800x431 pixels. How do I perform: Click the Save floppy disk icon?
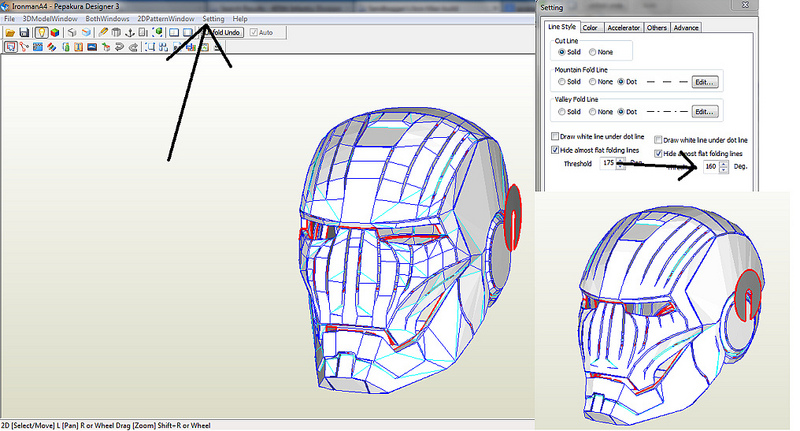coord(24,33)
